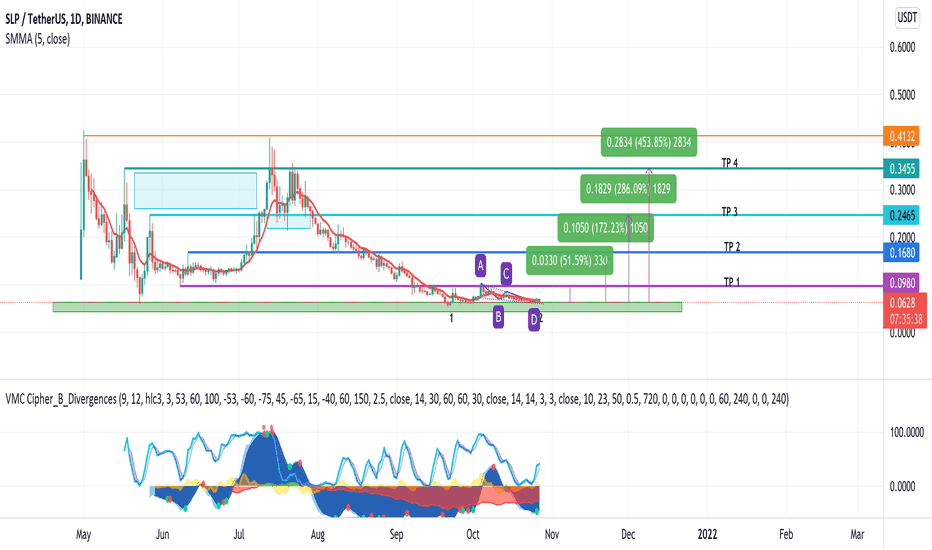Screen dimensions: 932x550
Task: Click the 07:35:38 countdown timer label
Action: pos(906,319)
